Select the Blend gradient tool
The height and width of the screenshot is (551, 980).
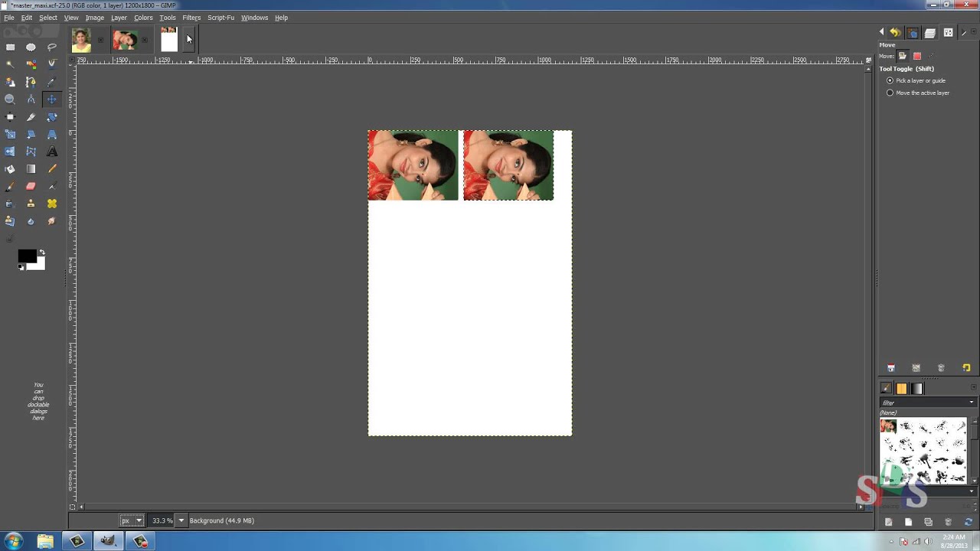pos(31,169)
